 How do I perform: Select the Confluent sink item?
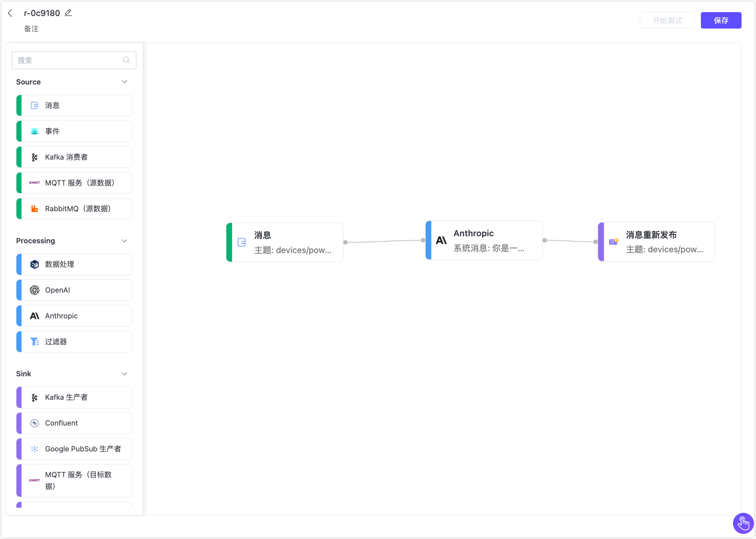point(74,423)
